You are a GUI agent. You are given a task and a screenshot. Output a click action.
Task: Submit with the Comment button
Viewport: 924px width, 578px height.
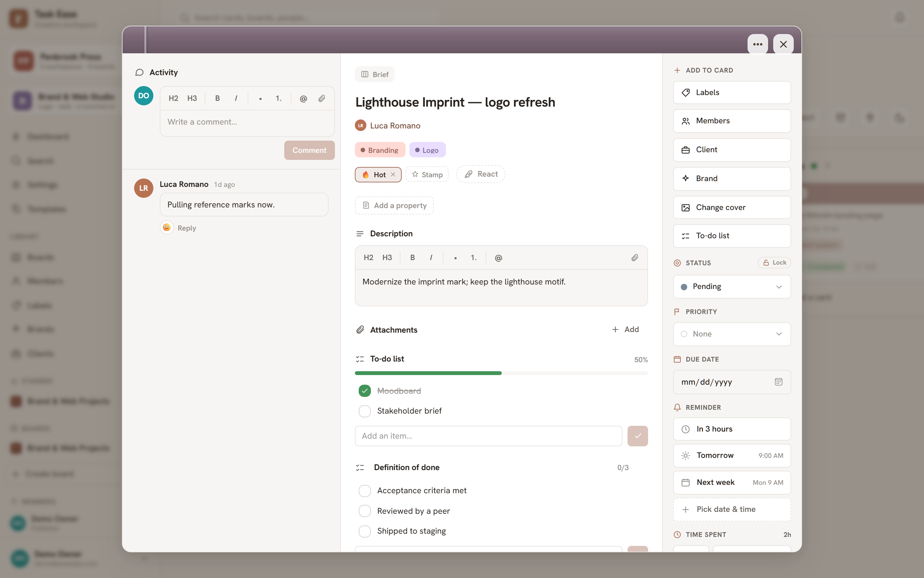point(309,150)
